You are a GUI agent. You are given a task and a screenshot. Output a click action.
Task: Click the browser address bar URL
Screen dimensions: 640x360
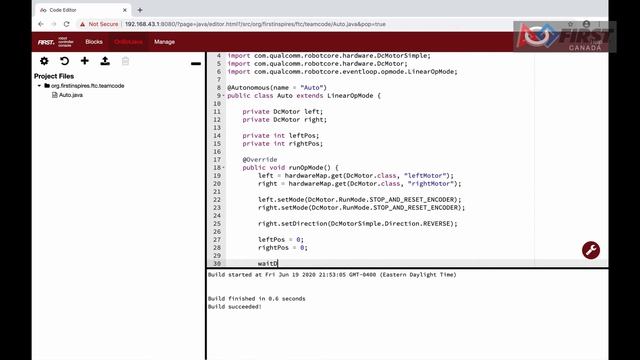255,24
